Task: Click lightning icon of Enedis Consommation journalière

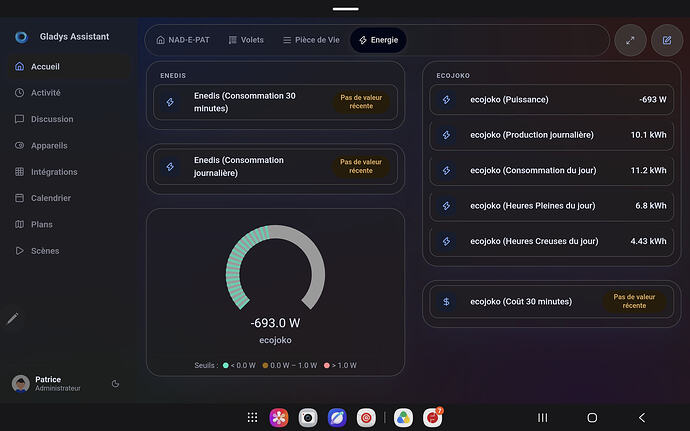Action: click(170, 166)
